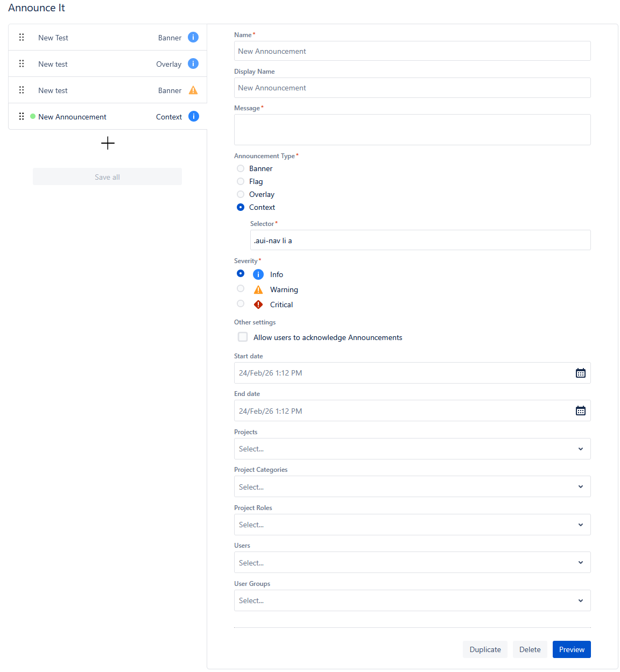Open the End date calendar picker
The image size is (620, 672).
coord(580,411)
